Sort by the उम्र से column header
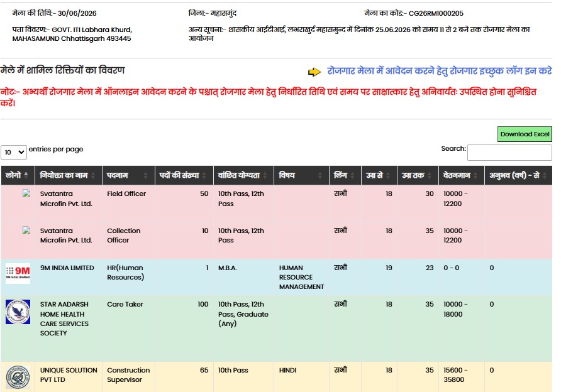Viewport: 561px width, 392px height. tap(379, 175)
